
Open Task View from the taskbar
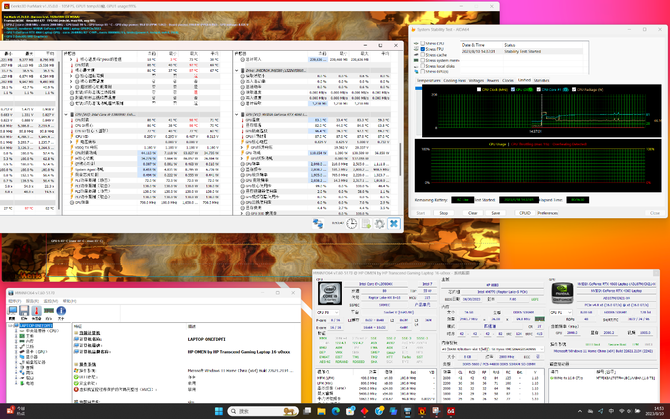tap(307, 411)
